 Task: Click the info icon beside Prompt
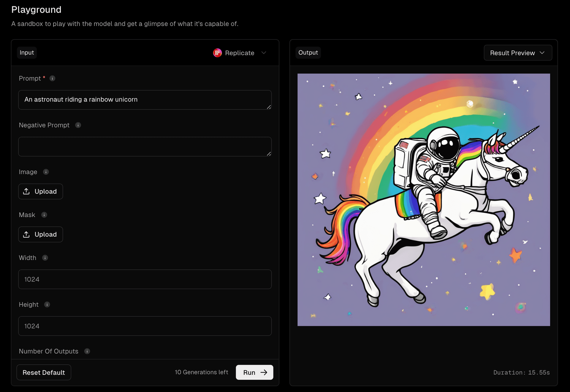(x=52, y=78)
